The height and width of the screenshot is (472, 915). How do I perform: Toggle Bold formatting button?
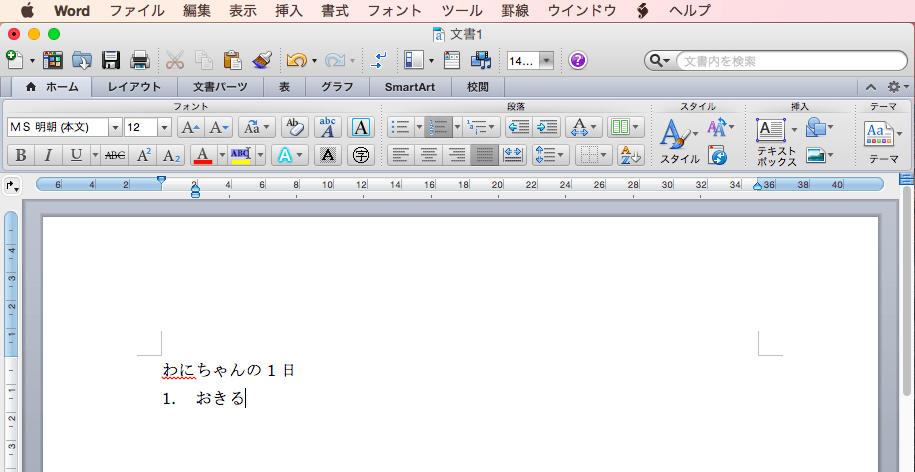pyautogui.click(x=20, y=155)
